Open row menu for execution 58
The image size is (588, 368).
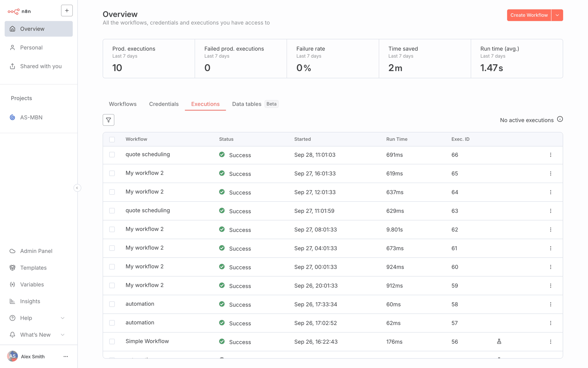550,305
